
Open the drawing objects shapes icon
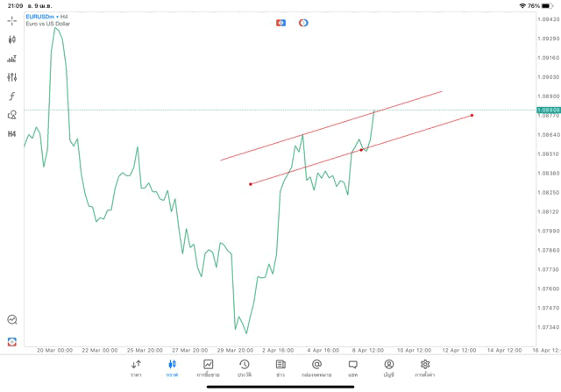click(12, 115)
